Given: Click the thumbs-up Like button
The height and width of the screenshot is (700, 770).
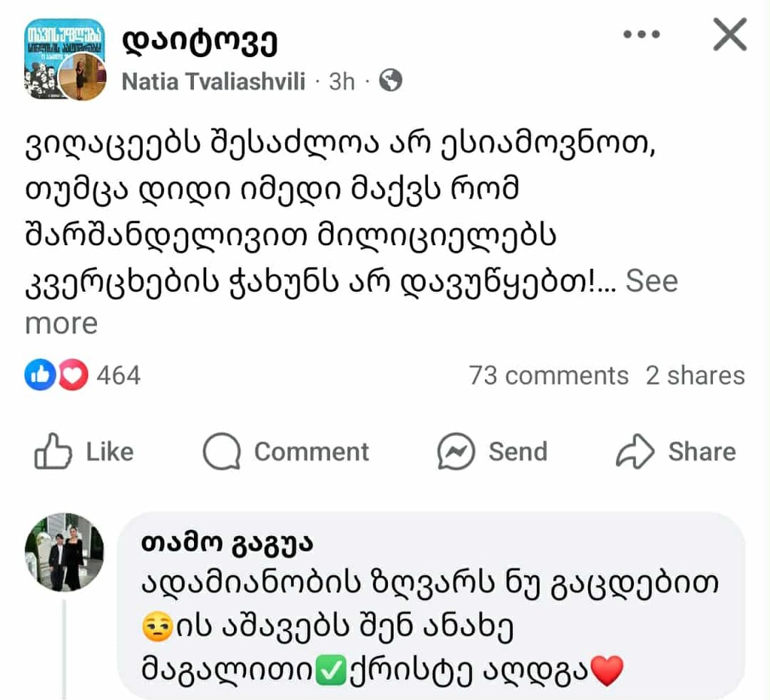Looking at the screenshot, I should 83,452.
